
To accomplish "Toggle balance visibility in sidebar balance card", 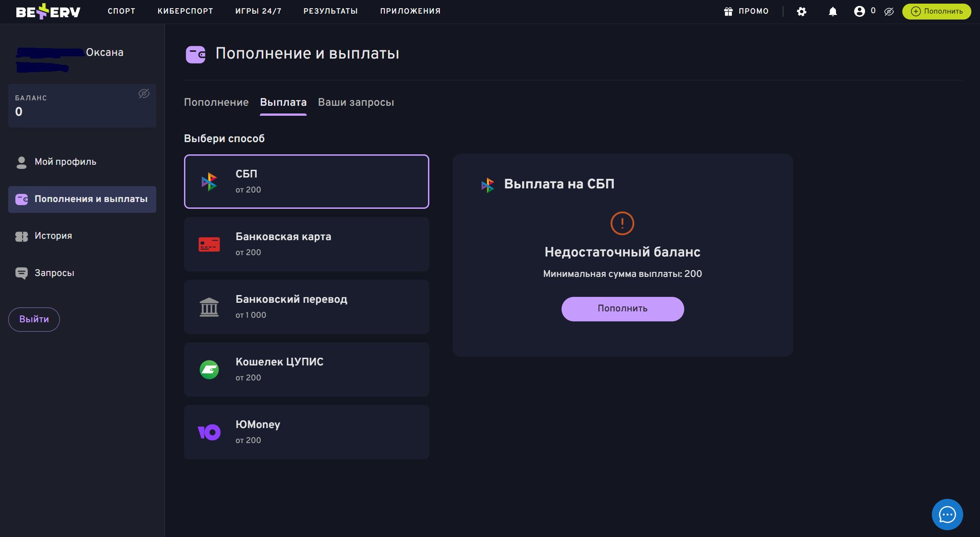I will 144,94.
